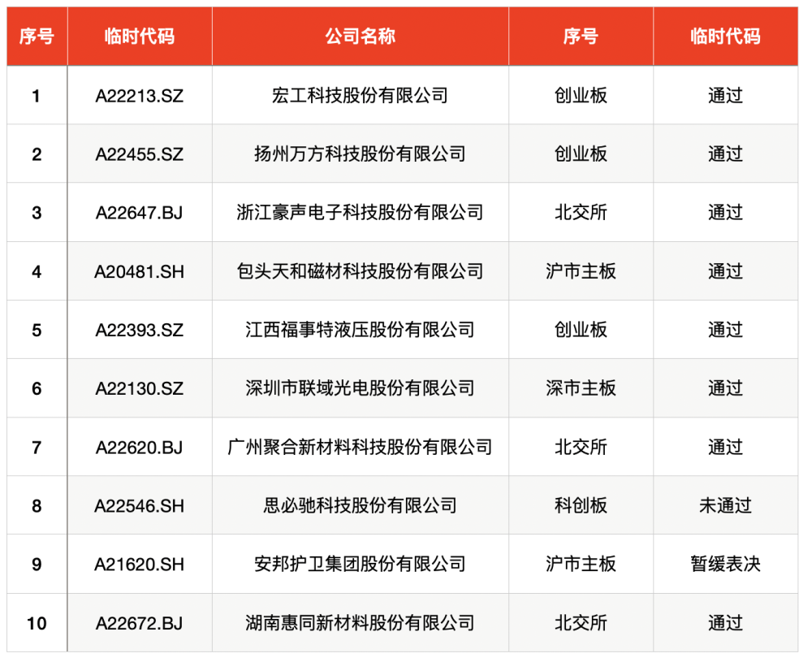Select code A22546.SH
This screenshot has height=662, width=812.
pyautogui.click(x=140, y=505)
